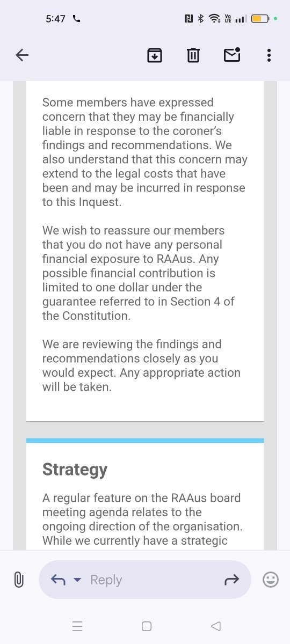Open the three-dot more options menu

click(269, 55)
